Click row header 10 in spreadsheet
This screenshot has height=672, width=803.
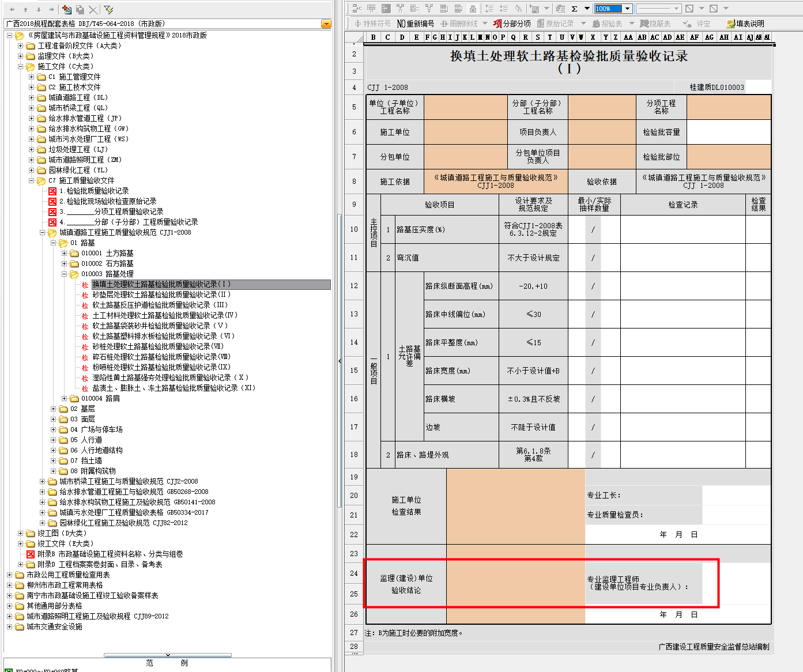(354, 229)
